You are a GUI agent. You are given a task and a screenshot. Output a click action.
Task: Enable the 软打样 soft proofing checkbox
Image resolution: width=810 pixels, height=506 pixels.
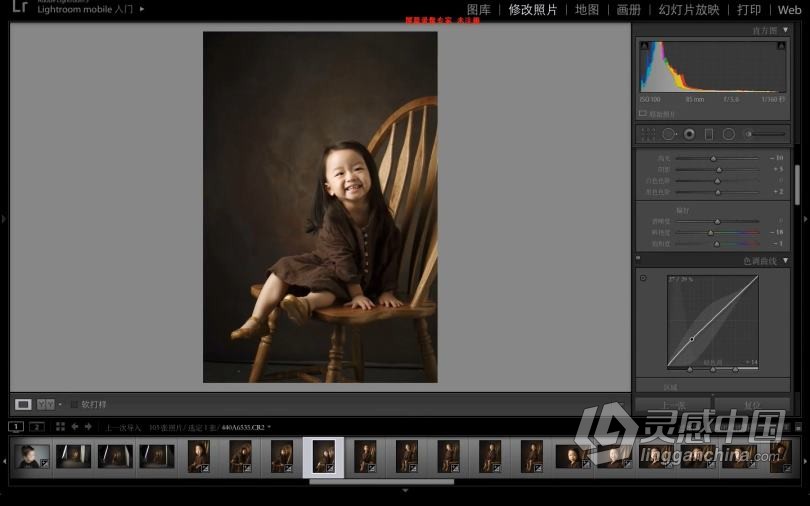point(74,404)
